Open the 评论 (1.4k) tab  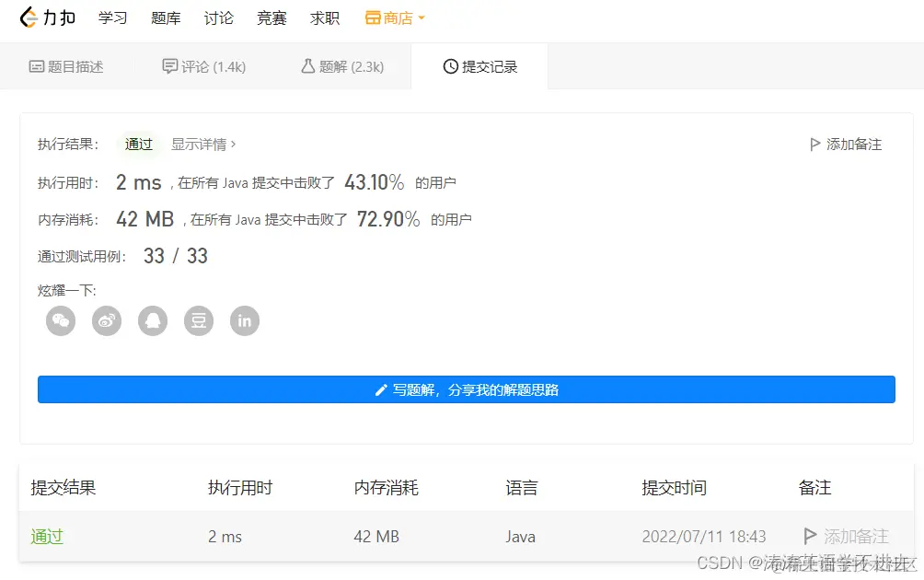pyautogui.click(x=203, y=65)
